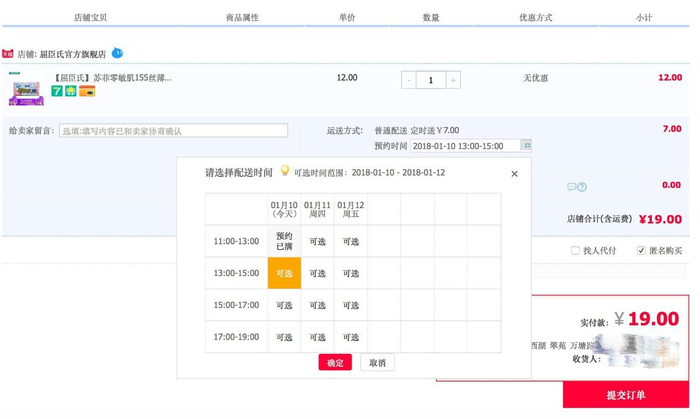Click the shipping fee 7.00 subtotal
Screen dimensions: 700x419
pos(672,129)
